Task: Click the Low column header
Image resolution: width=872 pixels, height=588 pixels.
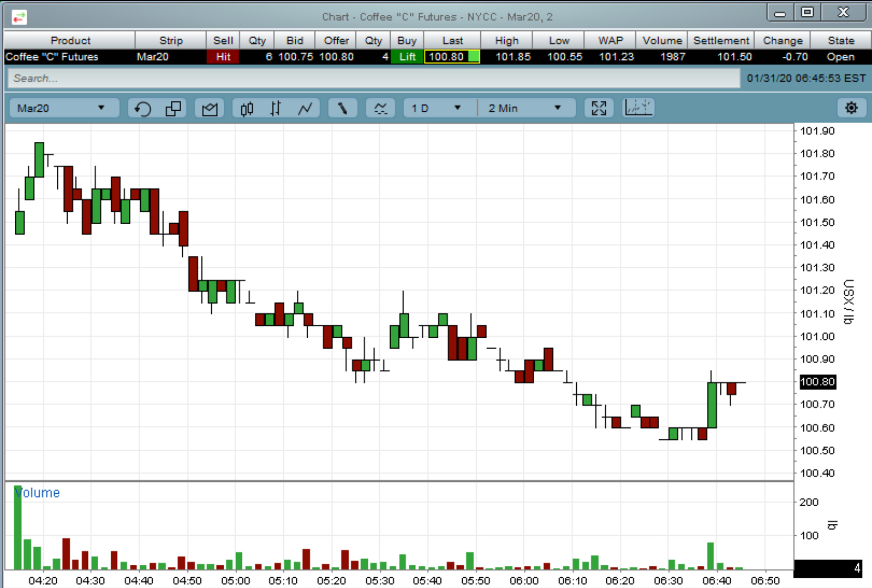Action: click(x=559, y=40)
